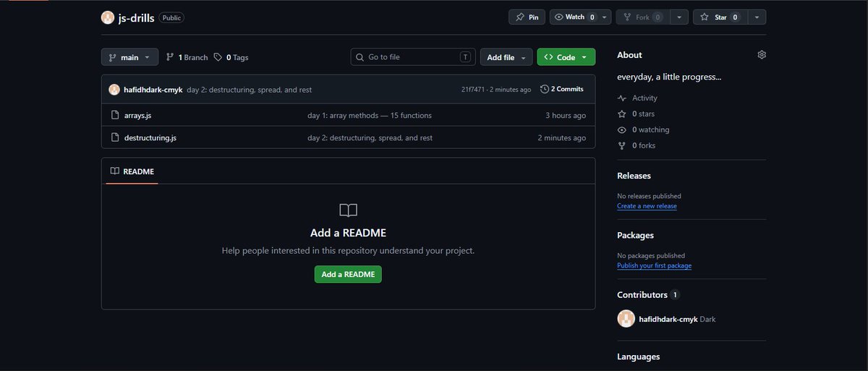The image size is (868, 371).
Task: Open the Activity link in About
Action: [x=637, y=98]
